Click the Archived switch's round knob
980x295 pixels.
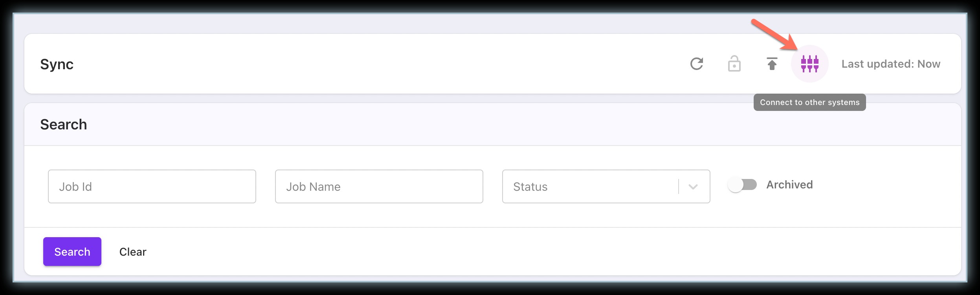click(x=736, y=185)
